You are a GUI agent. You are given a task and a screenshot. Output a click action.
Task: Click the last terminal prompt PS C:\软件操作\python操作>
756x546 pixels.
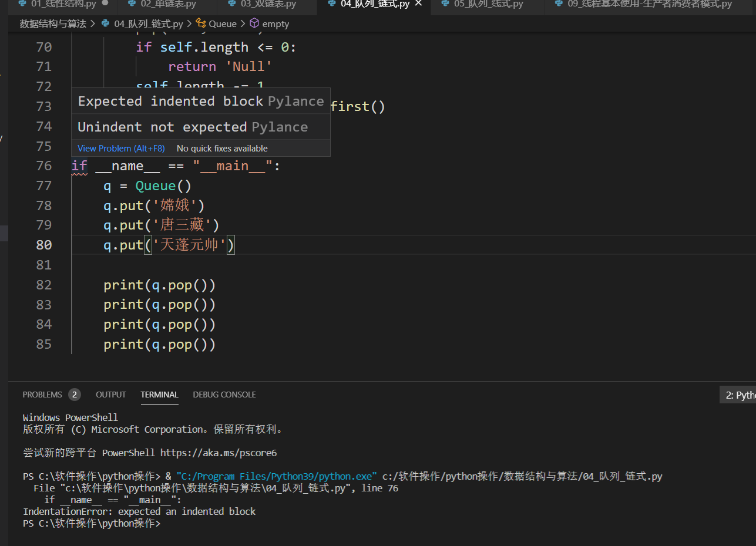tap(92, 524)
